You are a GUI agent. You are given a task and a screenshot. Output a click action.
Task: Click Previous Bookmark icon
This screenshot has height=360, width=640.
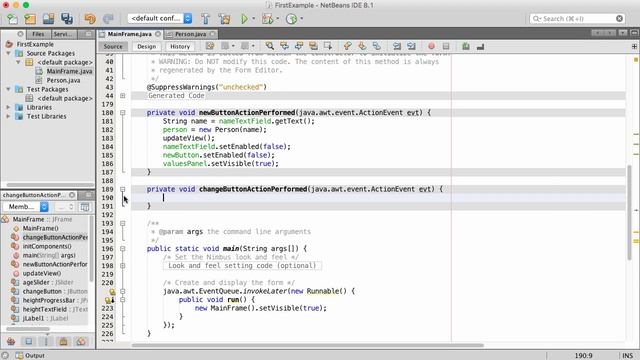click(348, 46)
